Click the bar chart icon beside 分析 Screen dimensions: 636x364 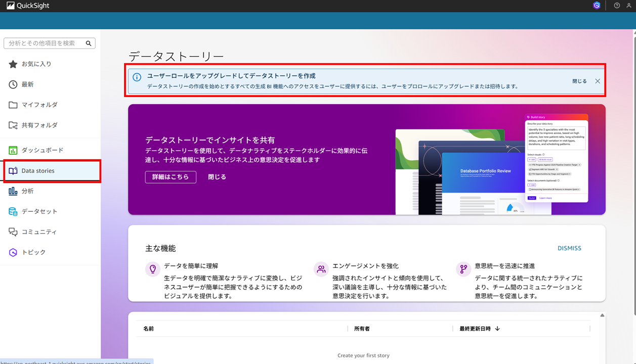coord(13,191)
